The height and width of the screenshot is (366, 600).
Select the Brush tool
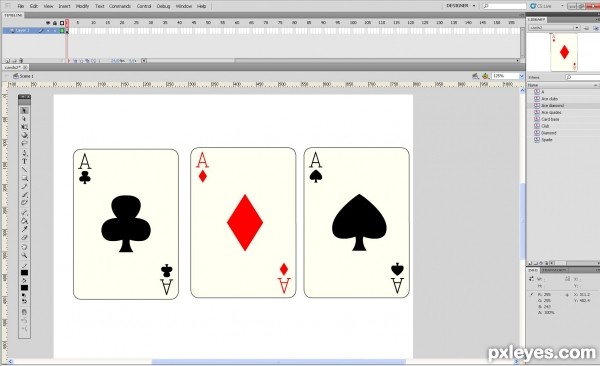point(24,194)
